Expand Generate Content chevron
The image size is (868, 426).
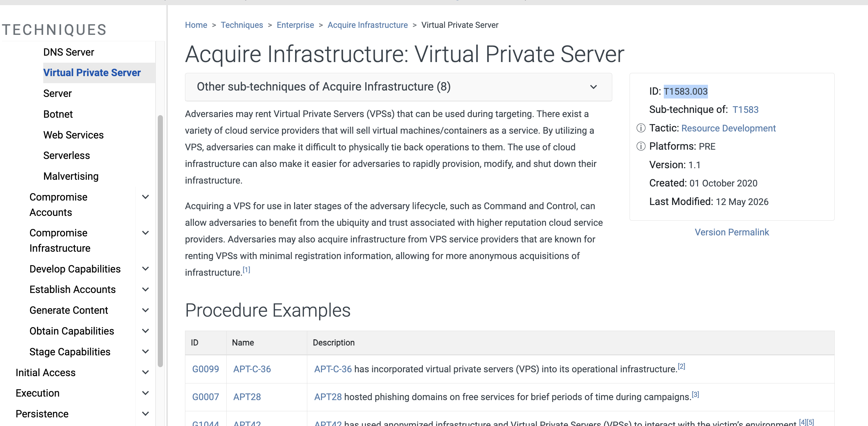(146, 310)
